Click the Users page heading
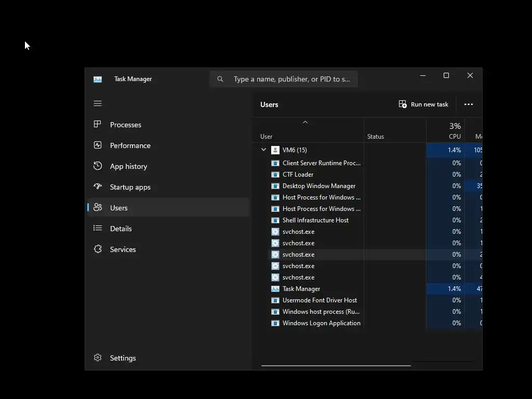532x399 pixels. [x=269, y=104]
